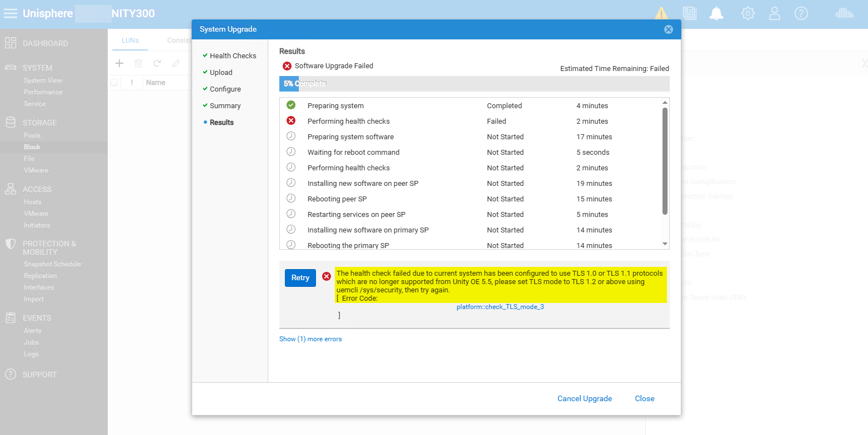
Task: Go to Health Checks wizard step
Action: click(x=233, y=56)
